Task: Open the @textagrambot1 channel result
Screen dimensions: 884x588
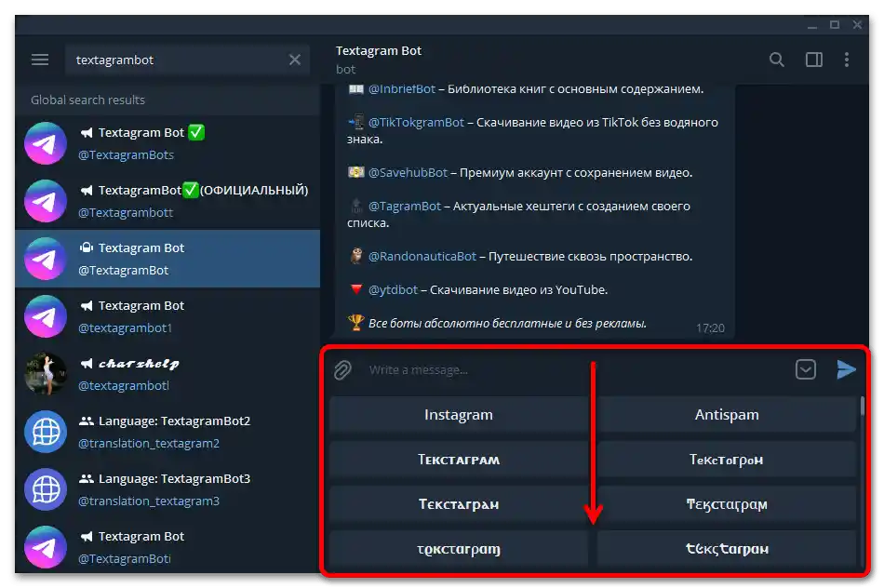Action: tap(168, 316)
